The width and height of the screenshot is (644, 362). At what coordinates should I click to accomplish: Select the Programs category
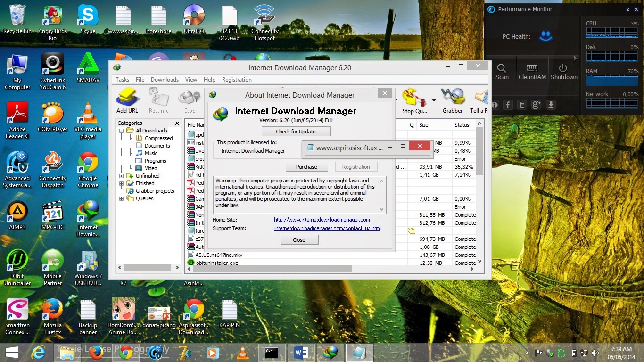(x=155, y=161)
